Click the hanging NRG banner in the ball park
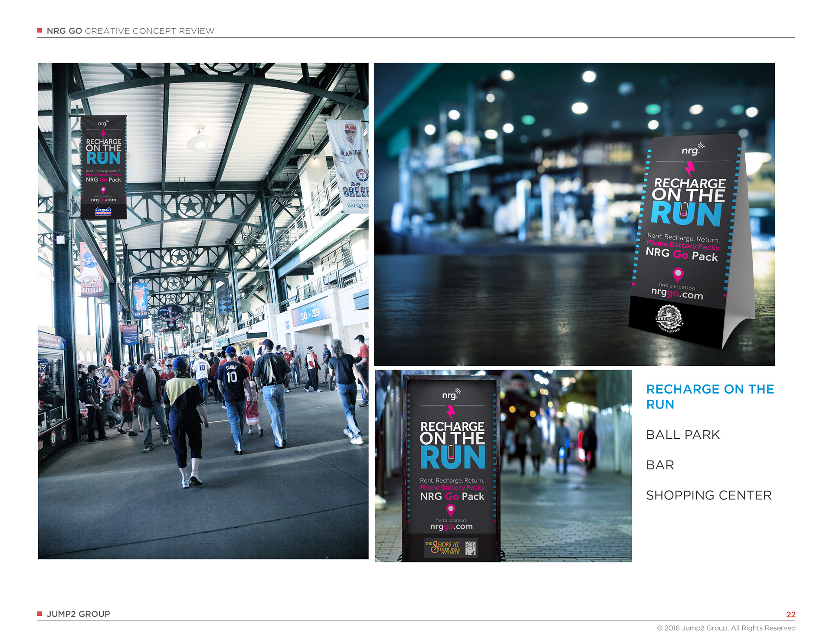Screen dimensions: 833x644 [x=104, y=167]
